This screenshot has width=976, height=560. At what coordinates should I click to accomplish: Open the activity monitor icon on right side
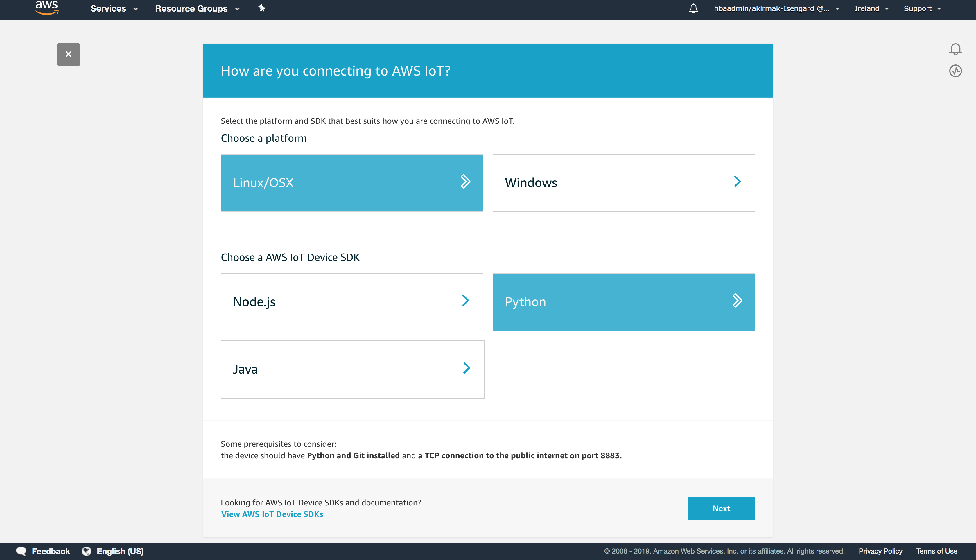coord(955,71)
